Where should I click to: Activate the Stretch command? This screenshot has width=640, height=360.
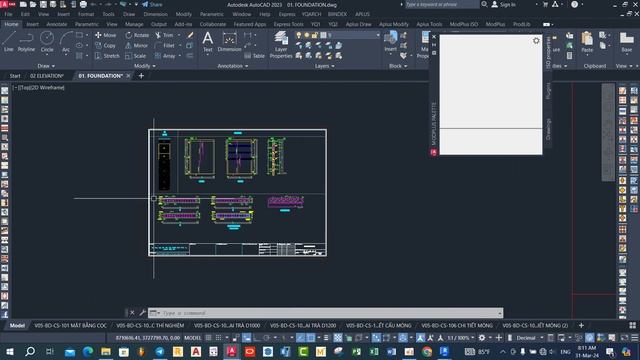(x=107, y=56)
